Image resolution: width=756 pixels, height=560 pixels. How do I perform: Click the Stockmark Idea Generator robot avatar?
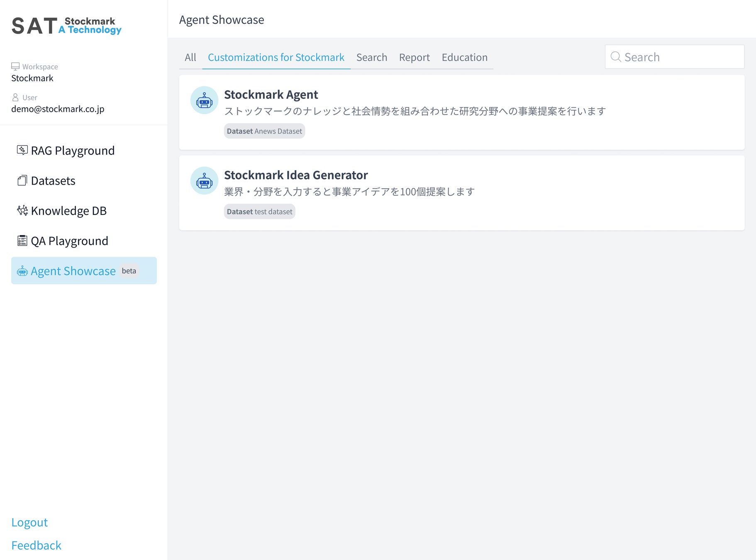204,180
